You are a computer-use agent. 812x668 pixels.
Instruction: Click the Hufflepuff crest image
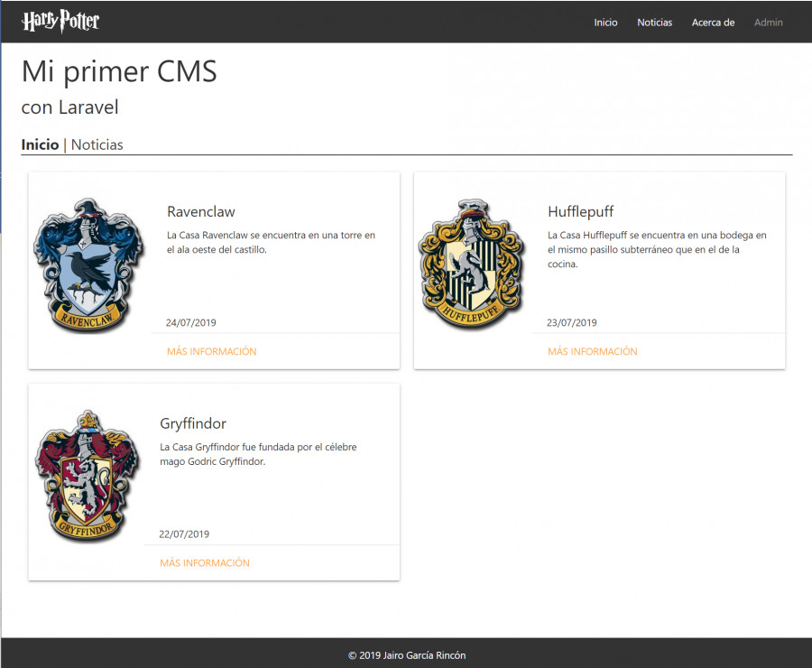pyautogui.click(x=472, y=264)
